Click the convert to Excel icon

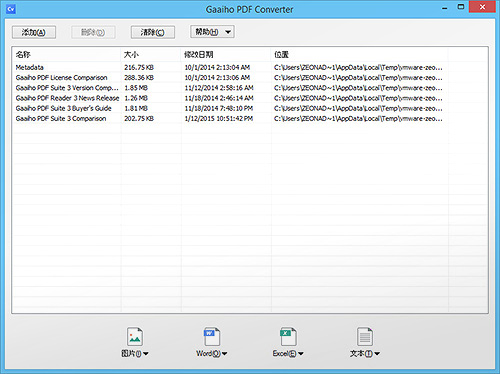click(x=288, y=336)
